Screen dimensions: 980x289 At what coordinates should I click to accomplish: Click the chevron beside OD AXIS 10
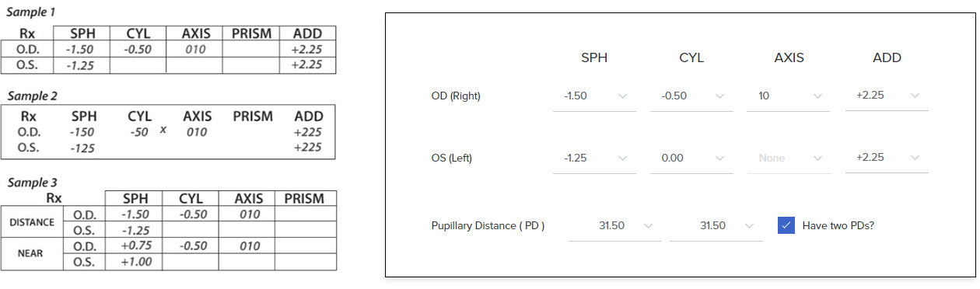tap(817, 96)
